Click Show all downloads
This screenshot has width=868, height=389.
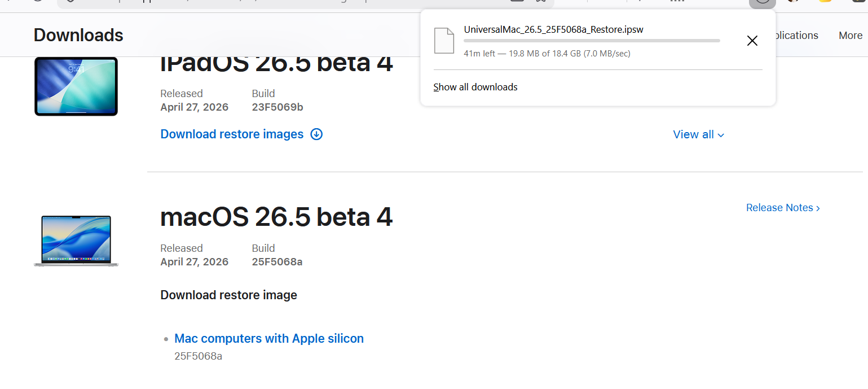point(475,87)
